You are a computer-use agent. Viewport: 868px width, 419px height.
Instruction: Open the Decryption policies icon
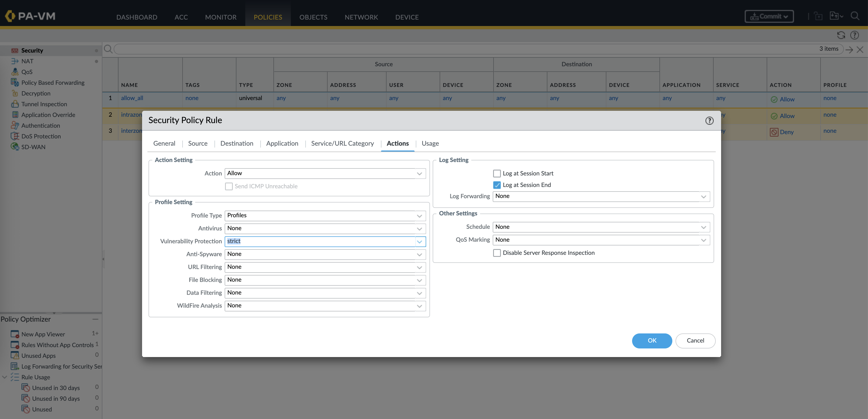[15, 93]
